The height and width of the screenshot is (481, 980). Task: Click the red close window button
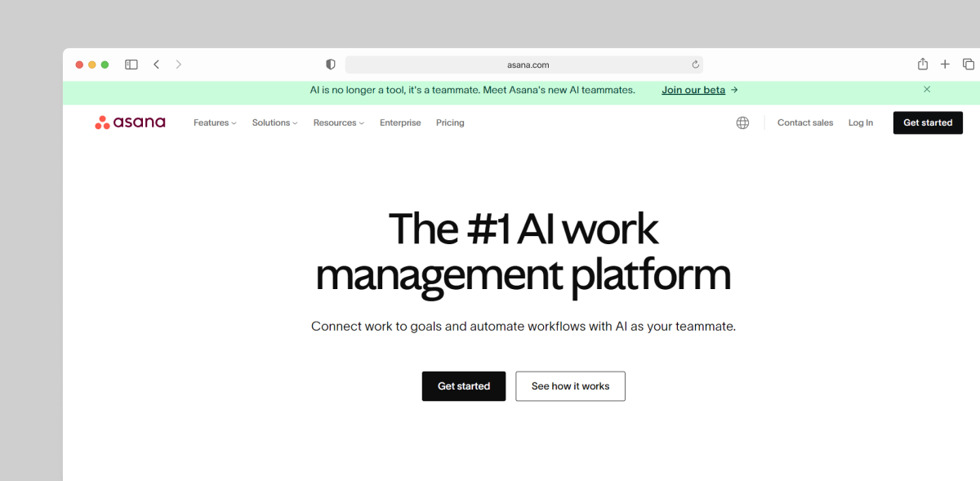[79, 65]
